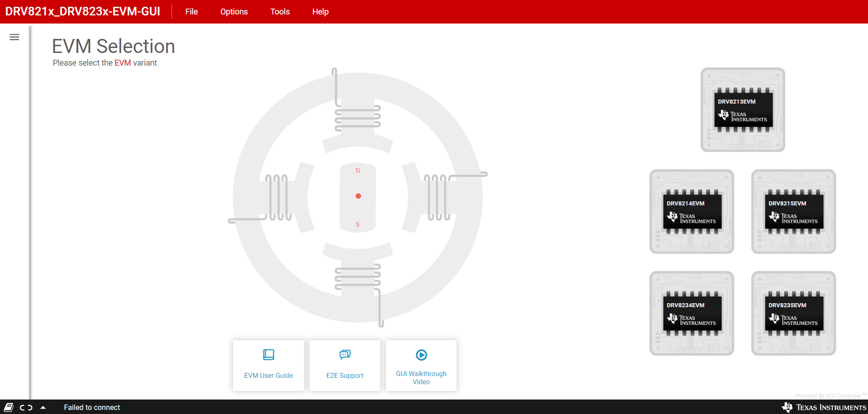Click the EVM User Guide book icon
The height and width of the screenshot is (414, 868).
[x=268, y=355]
